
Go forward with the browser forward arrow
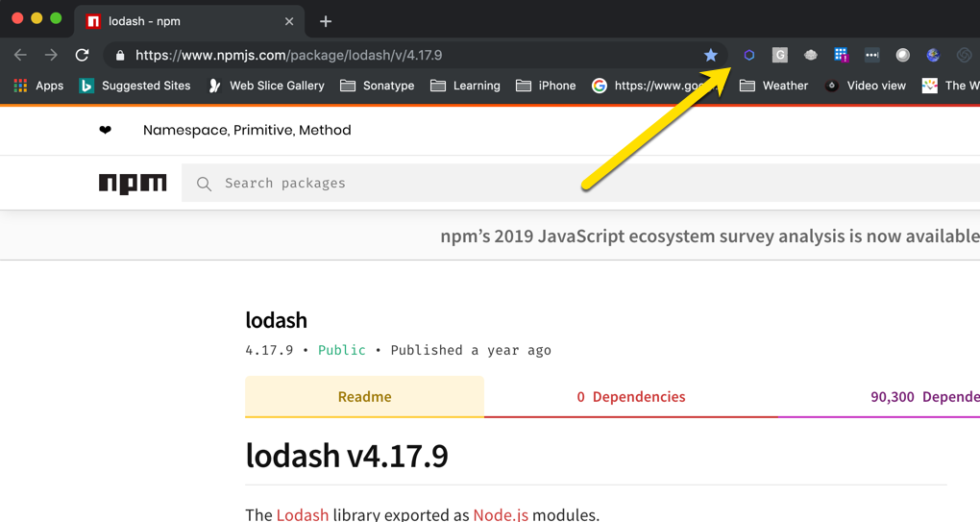tap(51, 55)
